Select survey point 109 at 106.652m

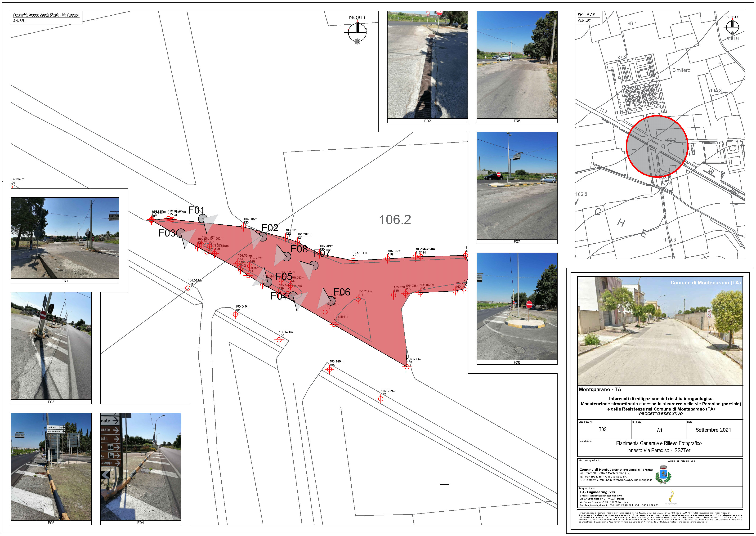click(x=381, y=399)
